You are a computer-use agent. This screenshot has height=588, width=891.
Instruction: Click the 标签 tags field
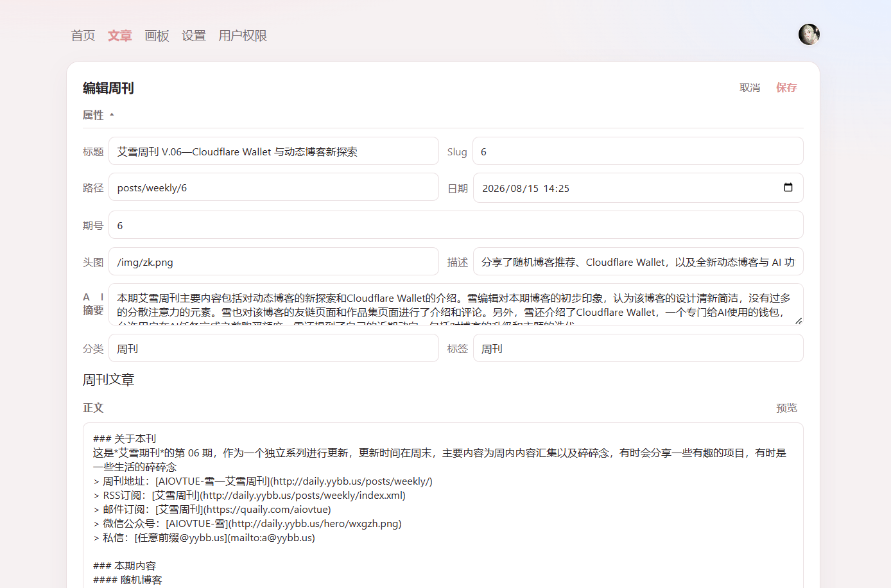638,349
